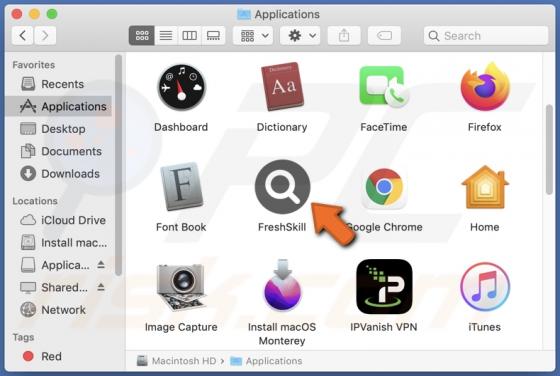This screenshot has height=376, width=560.
Task: Select the Google Chrome app icon
Action: pos(384,188)
